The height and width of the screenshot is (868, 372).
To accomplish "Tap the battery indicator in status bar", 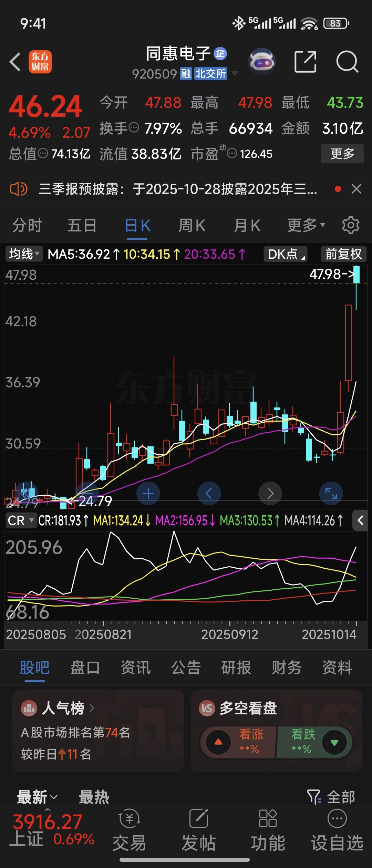I will (336, 23).
